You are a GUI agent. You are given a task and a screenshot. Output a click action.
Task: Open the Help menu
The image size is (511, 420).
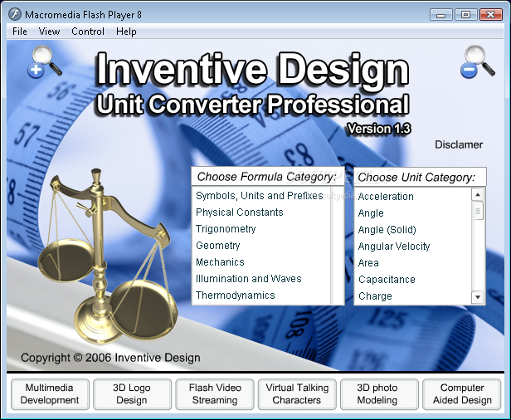126,32
